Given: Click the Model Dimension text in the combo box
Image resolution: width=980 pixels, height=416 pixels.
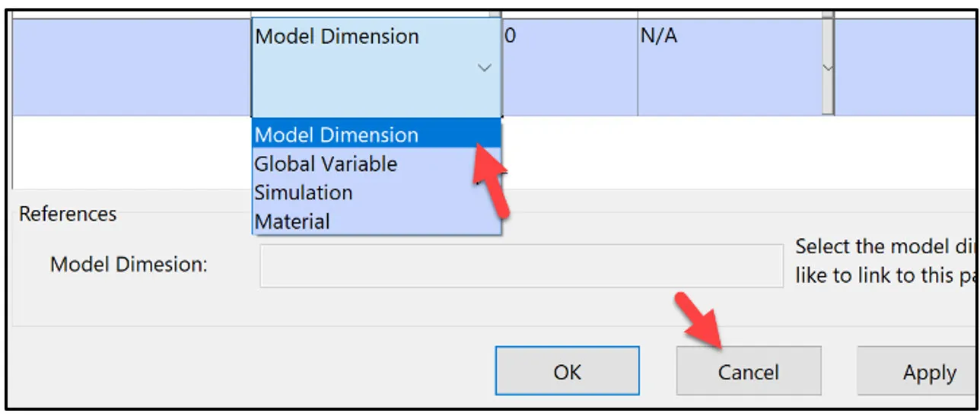Looking at the screenshot, I should [337, 37].
